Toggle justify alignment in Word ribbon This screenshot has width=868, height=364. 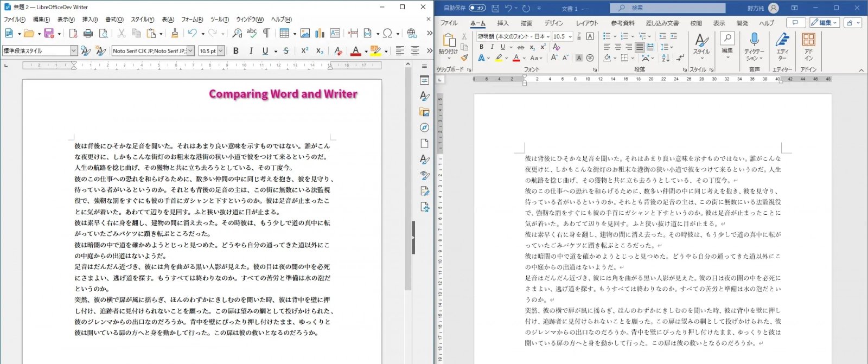640,47
